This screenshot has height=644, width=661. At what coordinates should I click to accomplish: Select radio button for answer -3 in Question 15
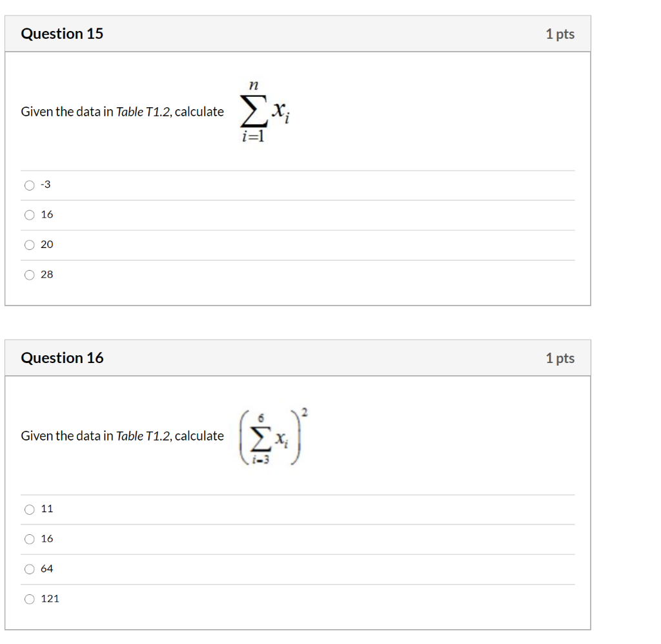point(30,185)
